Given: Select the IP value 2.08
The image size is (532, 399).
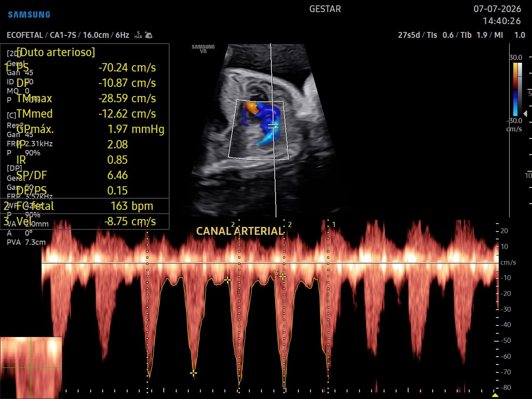Looking at the screenshot, I should 118,144.
